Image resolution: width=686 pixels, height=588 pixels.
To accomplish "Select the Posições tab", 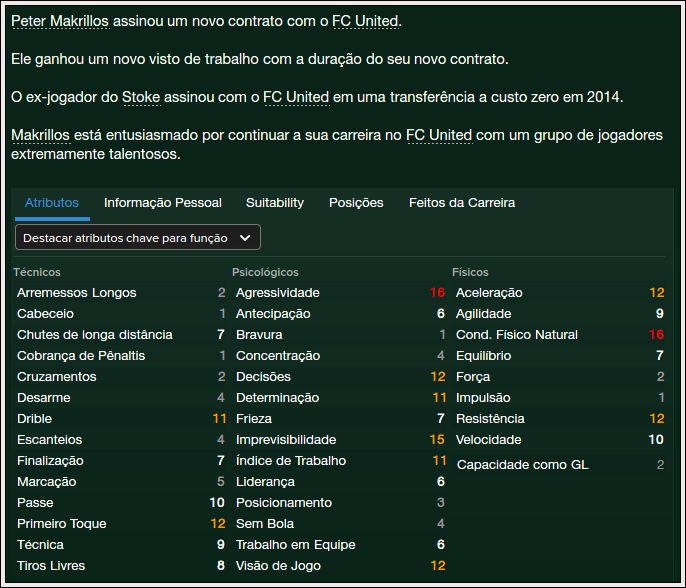I will point(356,203).
